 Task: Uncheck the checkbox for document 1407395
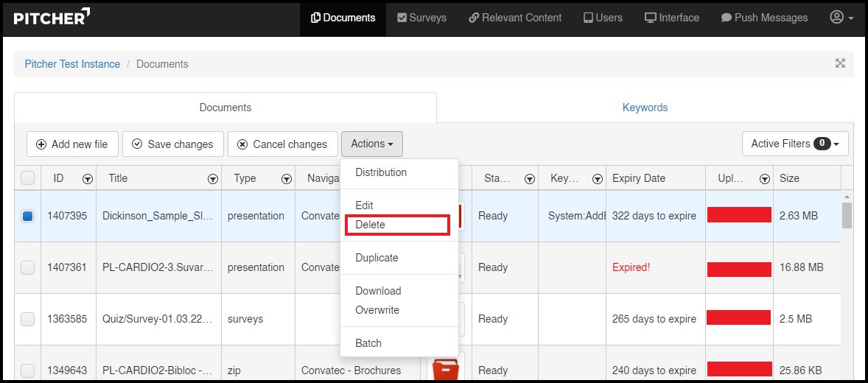[x=27, y=216]
